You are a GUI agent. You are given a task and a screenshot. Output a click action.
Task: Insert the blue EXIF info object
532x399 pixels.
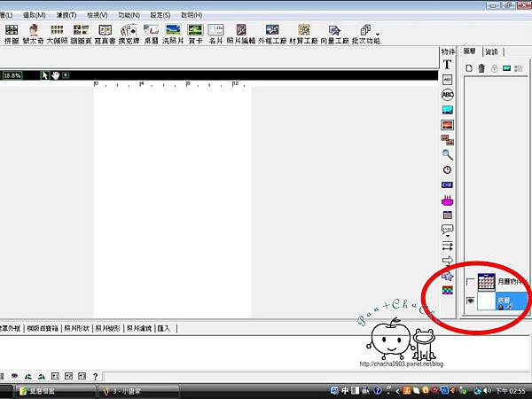(447, 185)
